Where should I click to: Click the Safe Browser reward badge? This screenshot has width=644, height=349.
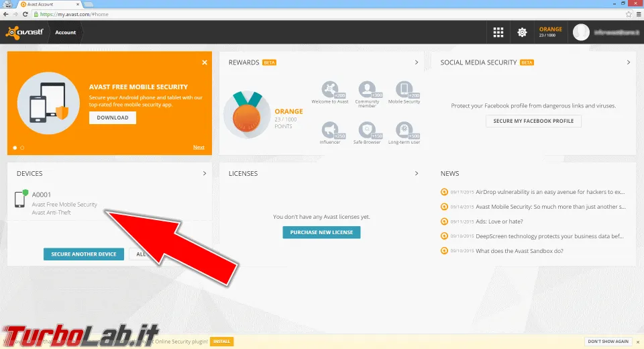coord(367,133)
